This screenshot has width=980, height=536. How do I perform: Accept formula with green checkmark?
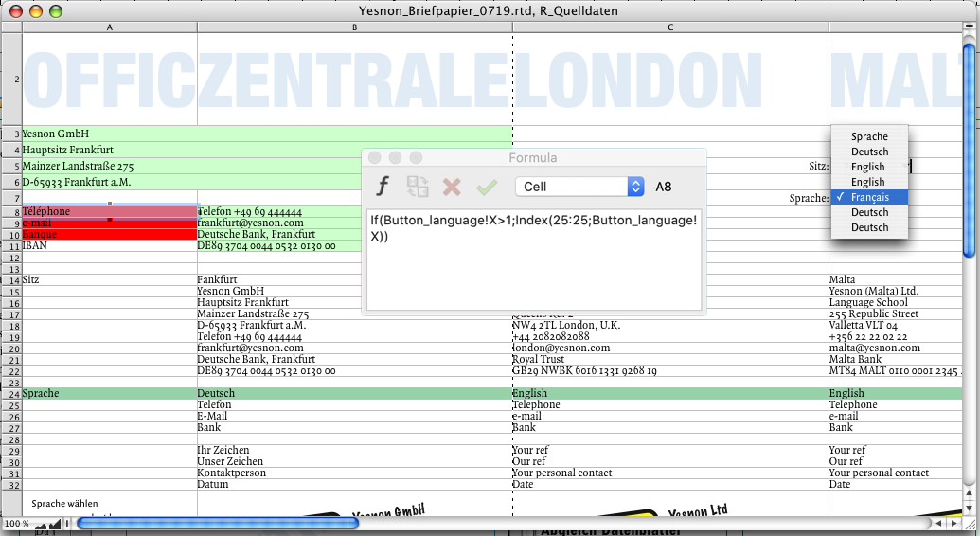point(487,187)
